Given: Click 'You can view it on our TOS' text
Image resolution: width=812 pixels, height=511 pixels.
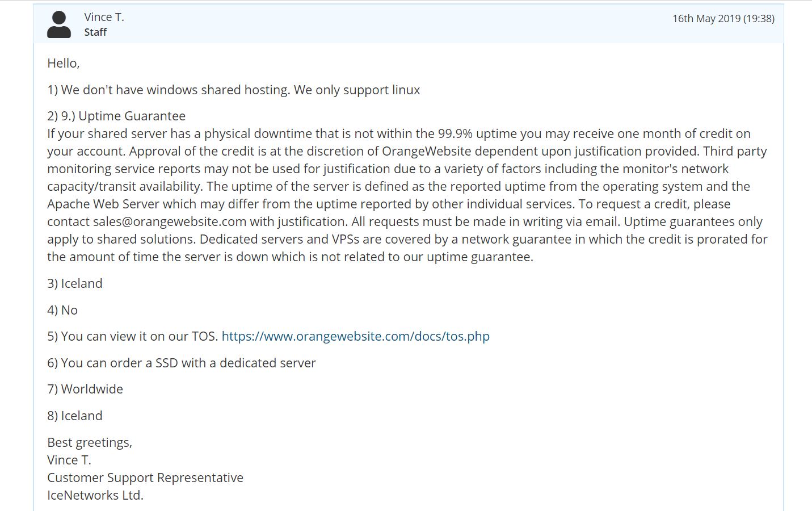Looking at the screenshot, I should (139, 336).
